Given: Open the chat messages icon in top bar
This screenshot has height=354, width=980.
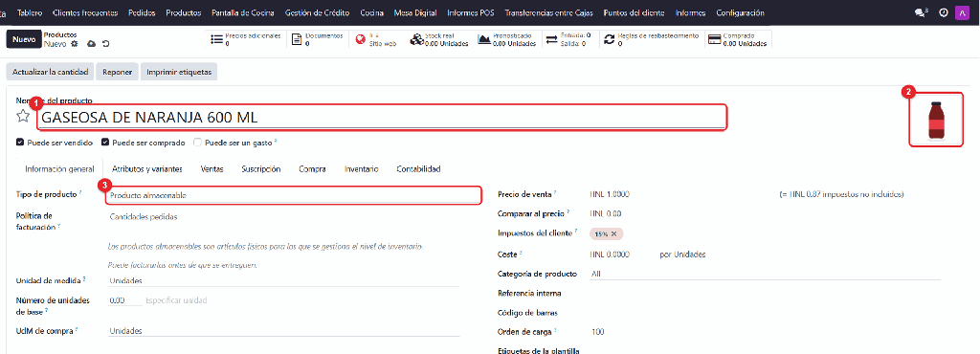Looking at the screenshot, I should click(920, 12).
